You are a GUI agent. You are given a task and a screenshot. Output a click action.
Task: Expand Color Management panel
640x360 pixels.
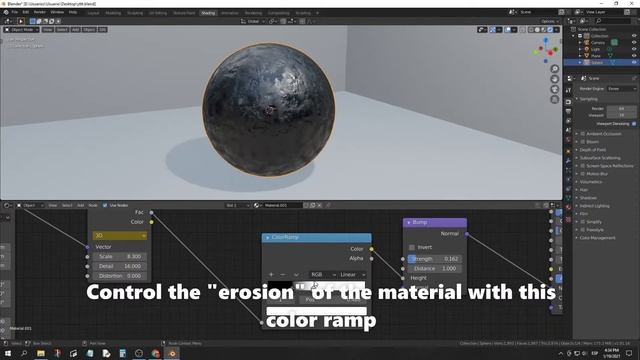597,238
